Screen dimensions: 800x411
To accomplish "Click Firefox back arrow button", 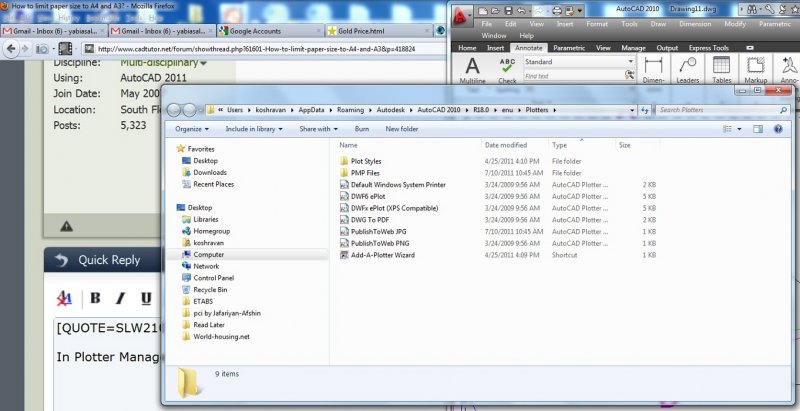I will (x=11, y=48).
